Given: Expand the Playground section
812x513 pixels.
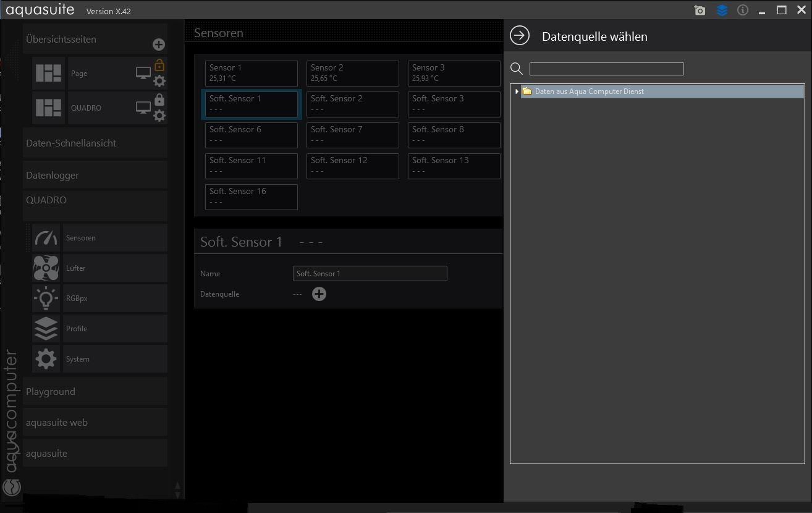Looking at the screenshot, I should (95, 392).
